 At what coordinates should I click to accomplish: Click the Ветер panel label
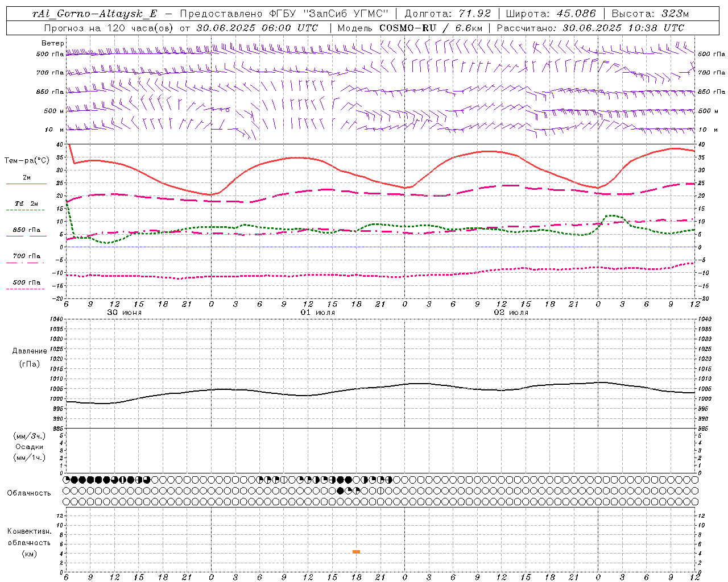(52, 43)
